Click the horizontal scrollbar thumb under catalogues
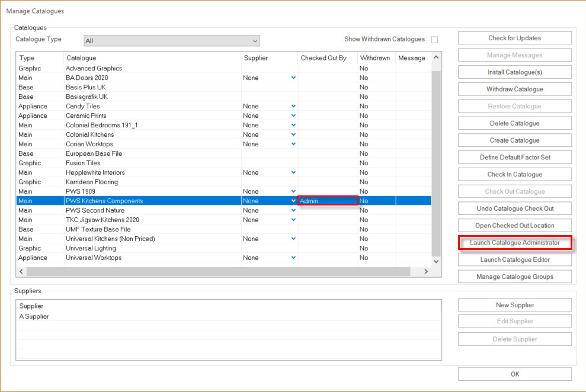This screenshot has height=392, width=586. pyautogui.click(x=219, y=271)
